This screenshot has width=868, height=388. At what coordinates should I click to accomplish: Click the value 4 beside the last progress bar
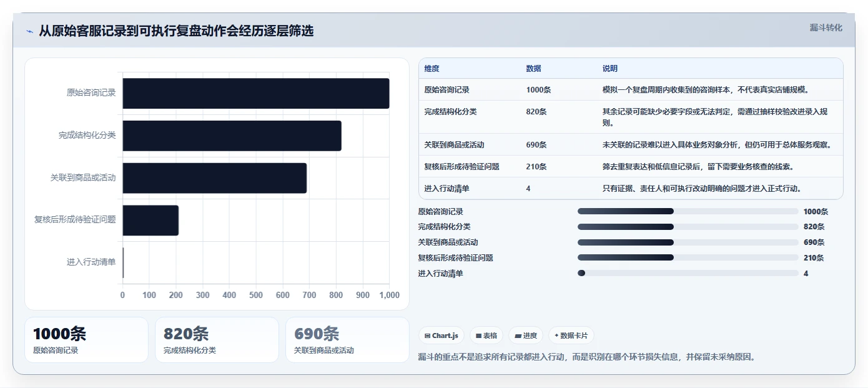(806, 274)
